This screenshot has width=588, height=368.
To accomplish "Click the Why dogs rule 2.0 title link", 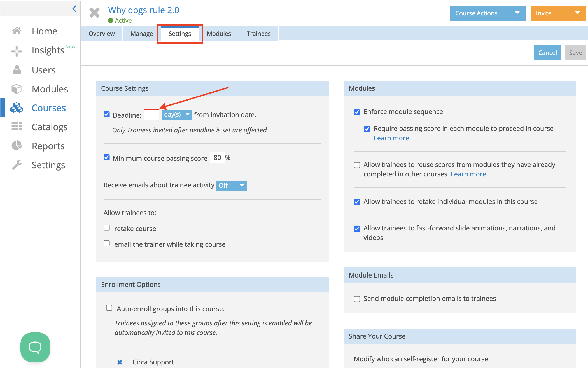I will pos(144,10).
